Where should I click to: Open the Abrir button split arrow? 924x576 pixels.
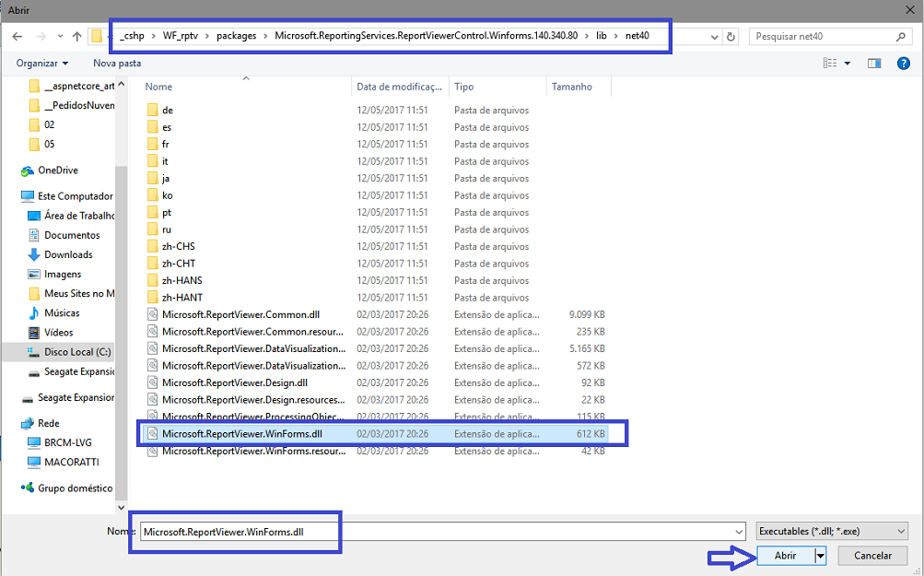820,556
